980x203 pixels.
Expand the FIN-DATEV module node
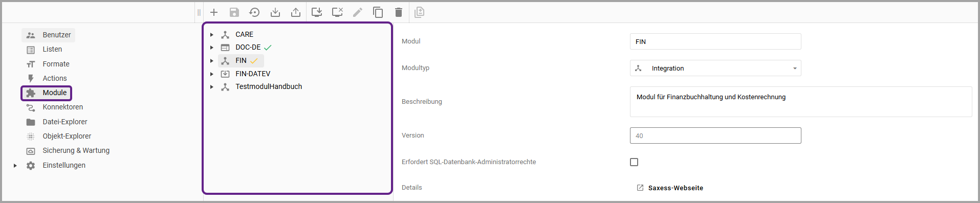(x=212, y=74)
